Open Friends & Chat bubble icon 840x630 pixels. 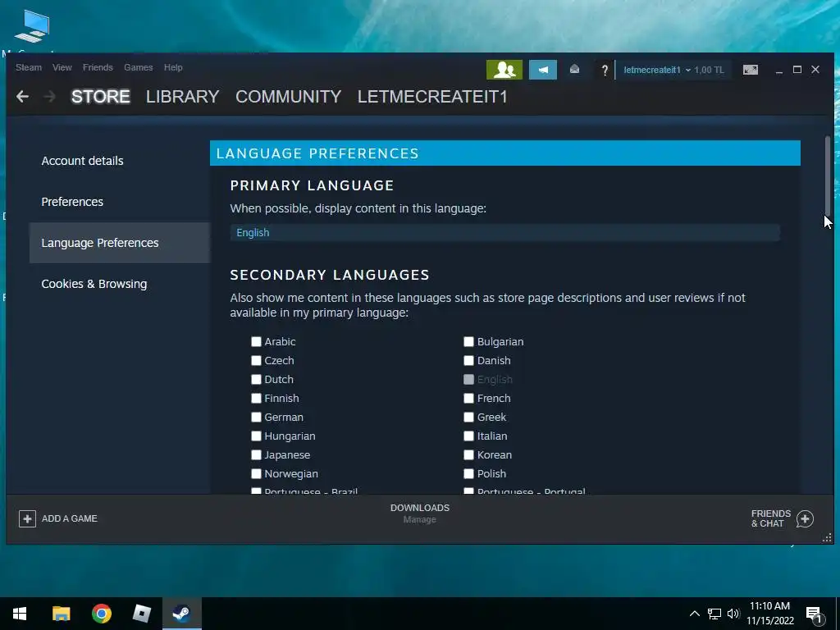[805, 518]
